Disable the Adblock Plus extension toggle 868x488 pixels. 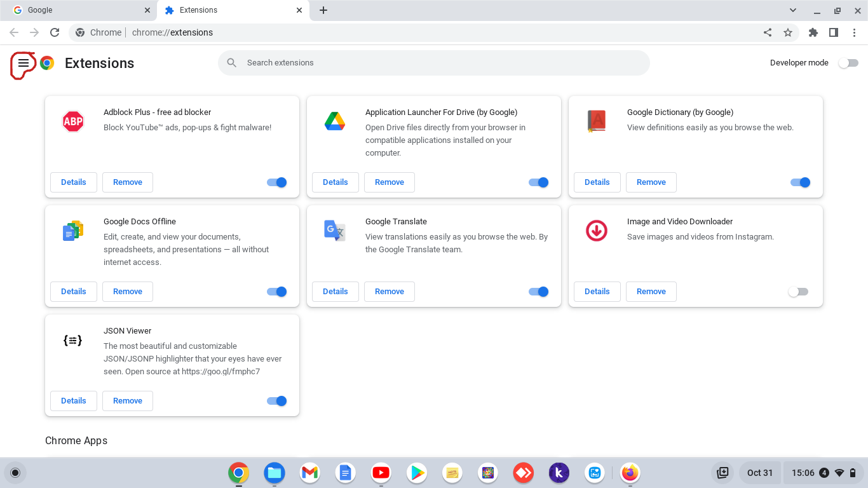(x=277, y=182)
